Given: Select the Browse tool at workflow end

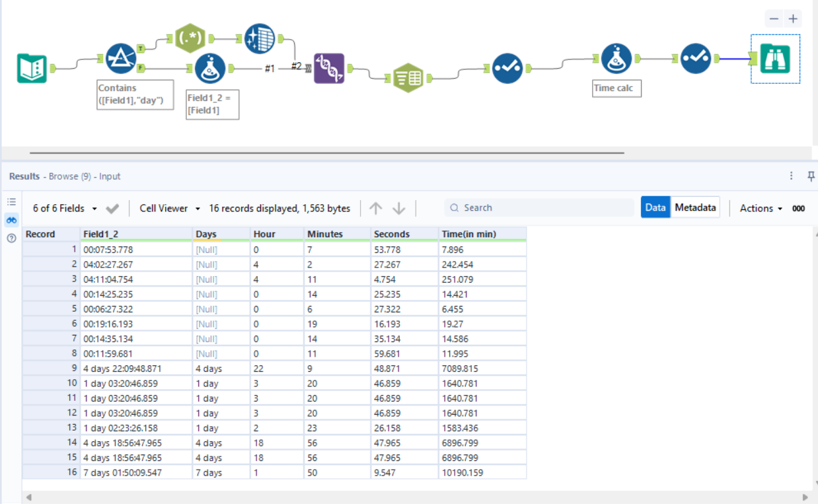Looking at the screenshot, I should (774, 59).
